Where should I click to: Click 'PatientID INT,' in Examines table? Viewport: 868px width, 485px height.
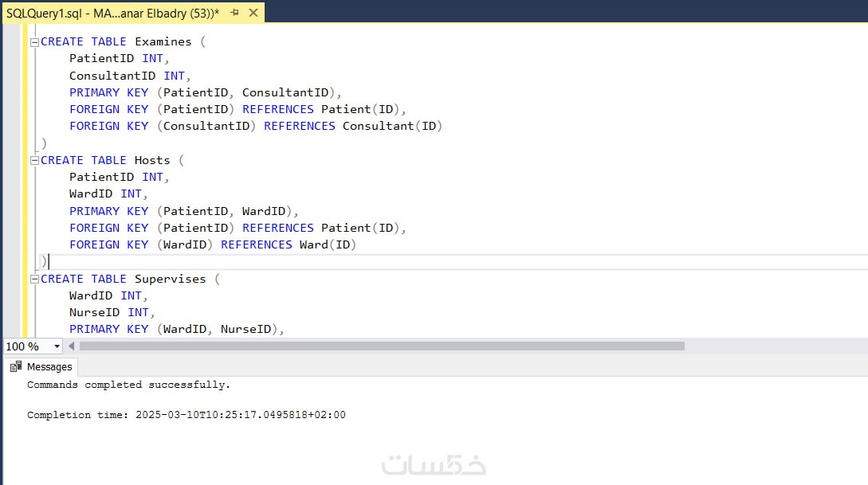[x=119, y=59]
